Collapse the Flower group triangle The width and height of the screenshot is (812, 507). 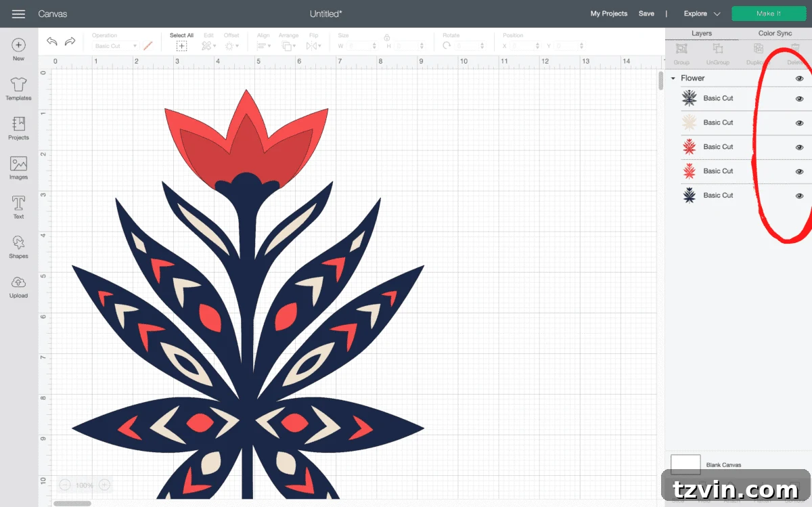[673, 79]
